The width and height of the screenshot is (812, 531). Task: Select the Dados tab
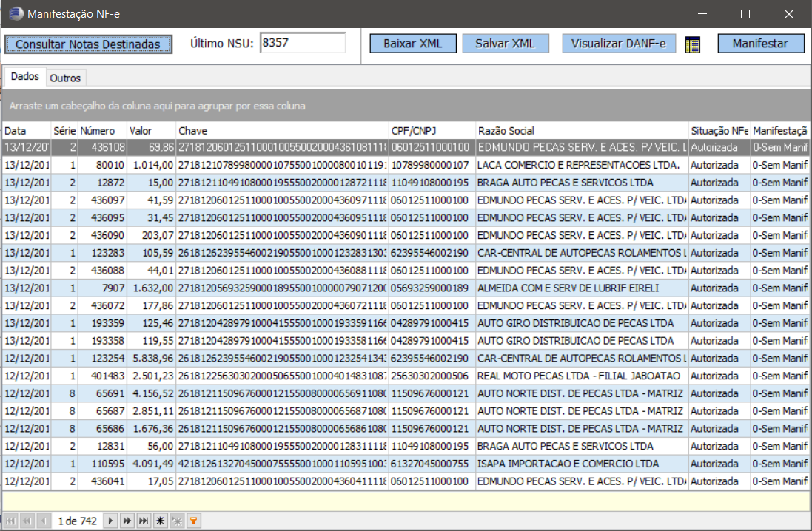pyautogui.click(x=25, y=77)
